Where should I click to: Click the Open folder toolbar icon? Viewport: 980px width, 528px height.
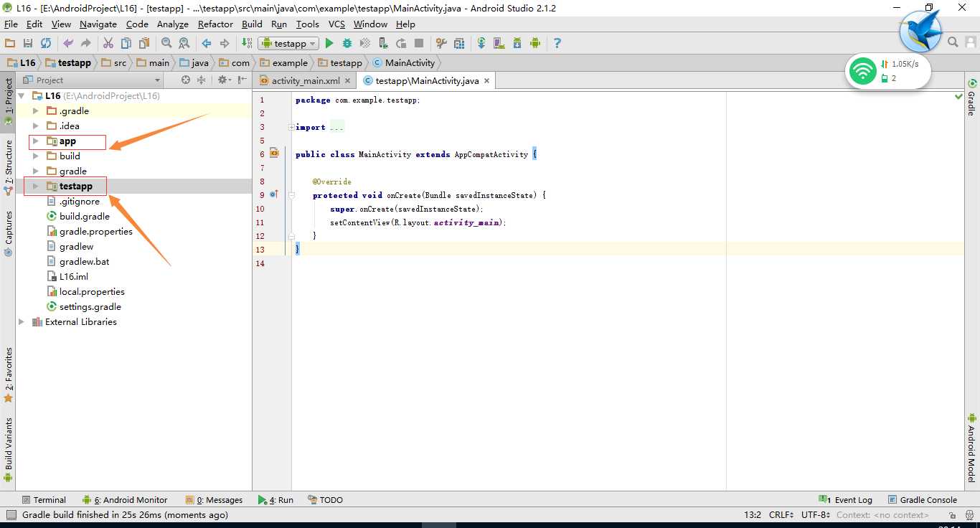click(x=10, y=43)
